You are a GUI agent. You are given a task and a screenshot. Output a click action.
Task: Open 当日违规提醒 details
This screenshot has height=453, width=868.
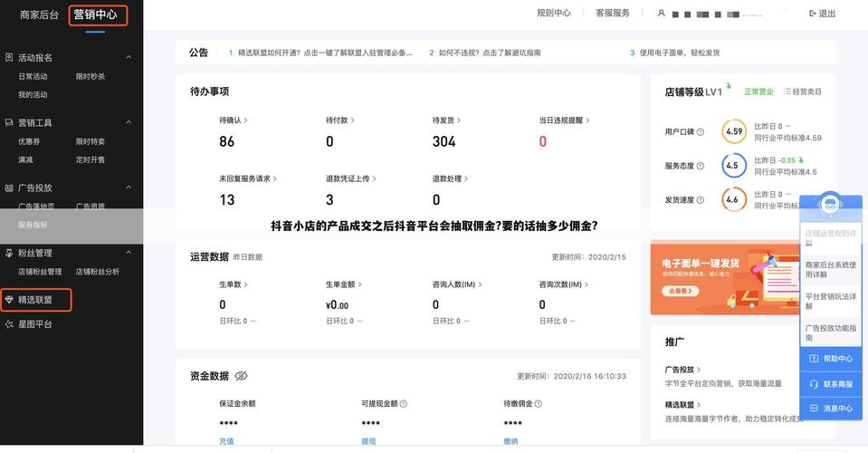coord(564,120)
